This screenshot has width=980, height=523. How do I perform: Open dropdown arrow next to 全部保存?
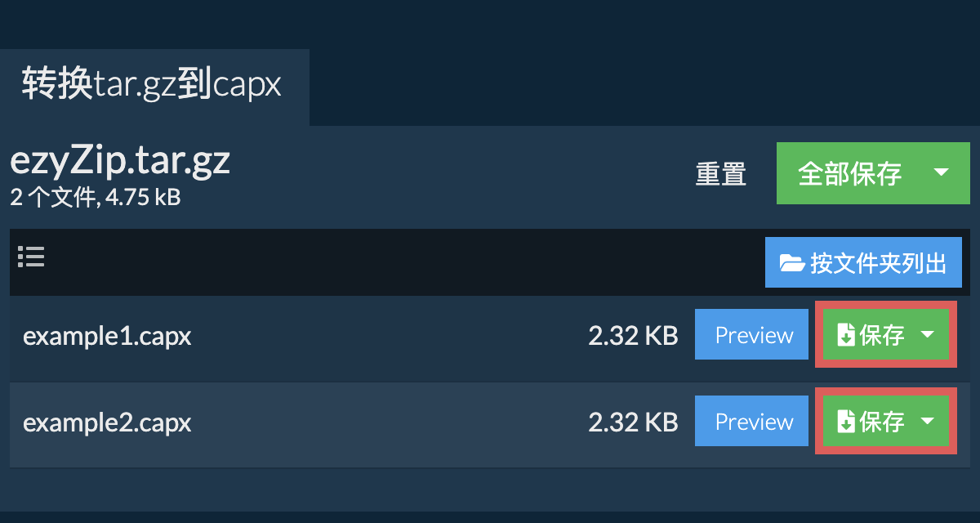[941, 173]
